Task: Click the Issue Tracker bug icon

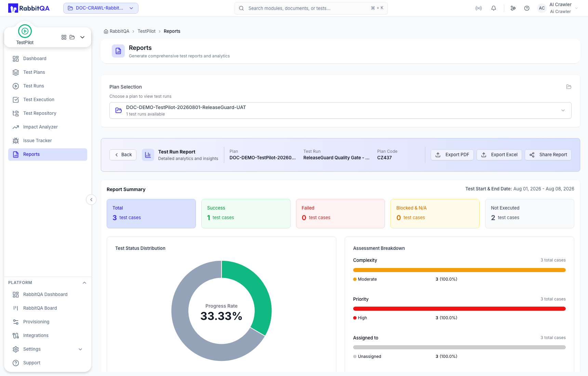Action: [16, 141]
